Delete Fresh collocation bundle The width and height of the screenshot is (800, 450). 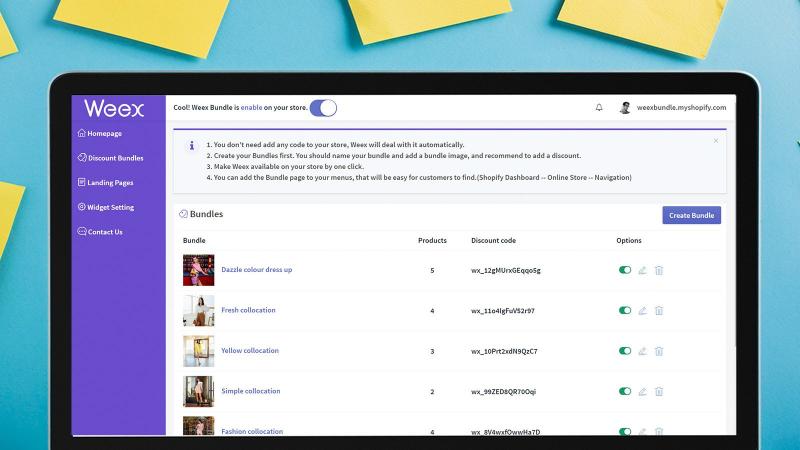click(x=659, y=311)
